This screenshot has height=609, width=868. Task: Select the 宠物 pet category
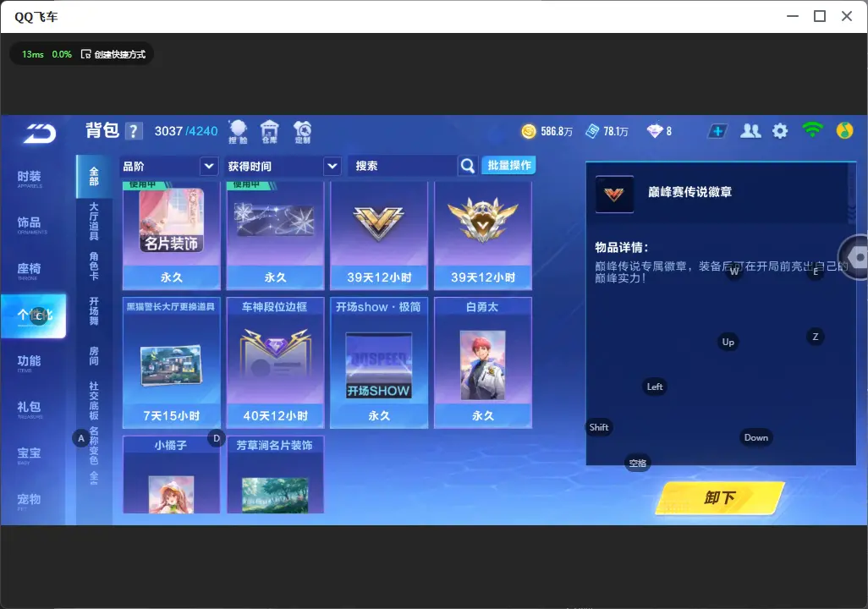pyautogui.click(x=30, y=501)
